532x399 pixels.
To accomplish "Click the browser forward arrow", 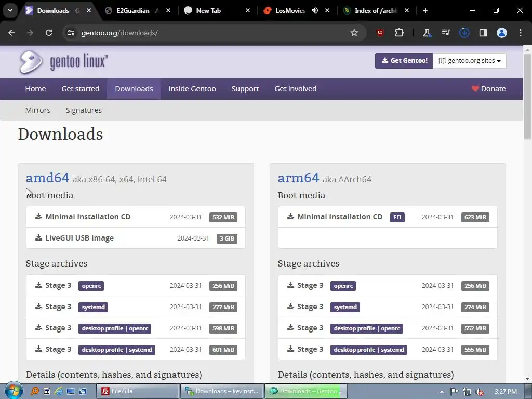I will point(30,33).
